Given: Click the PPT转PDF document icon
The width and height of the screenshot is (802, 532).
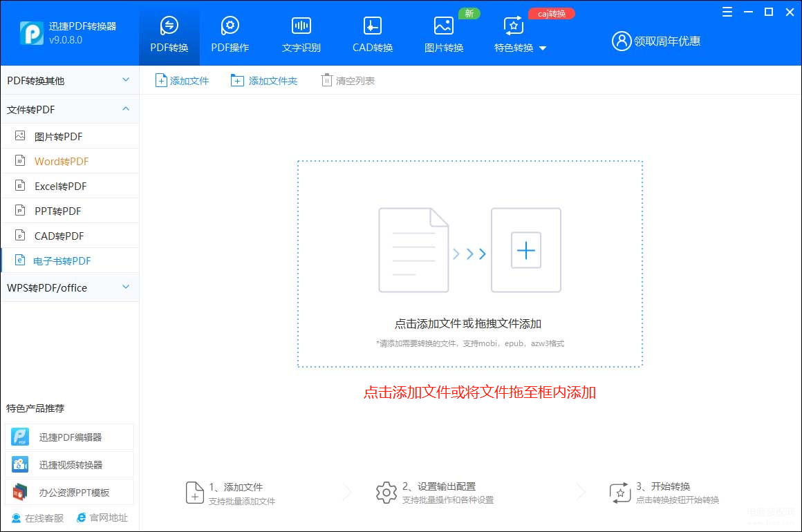Looking at the screenshot, I should click(20, 210).
